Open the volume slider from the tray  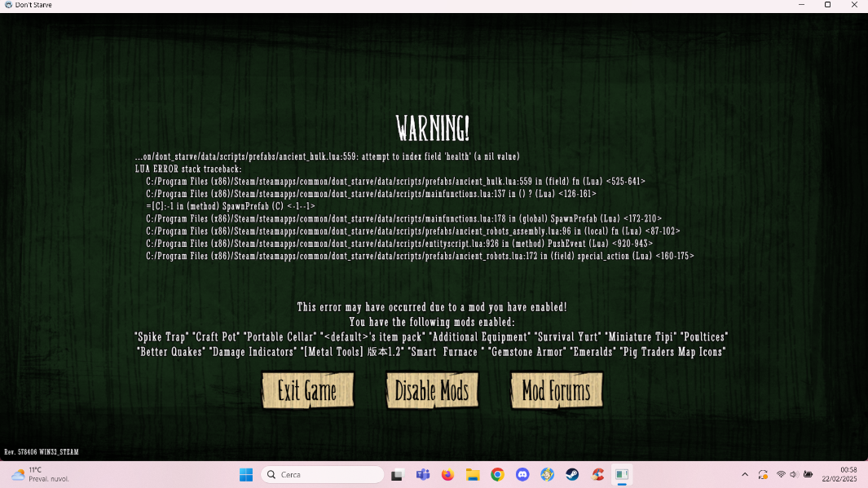pos(793,474)
